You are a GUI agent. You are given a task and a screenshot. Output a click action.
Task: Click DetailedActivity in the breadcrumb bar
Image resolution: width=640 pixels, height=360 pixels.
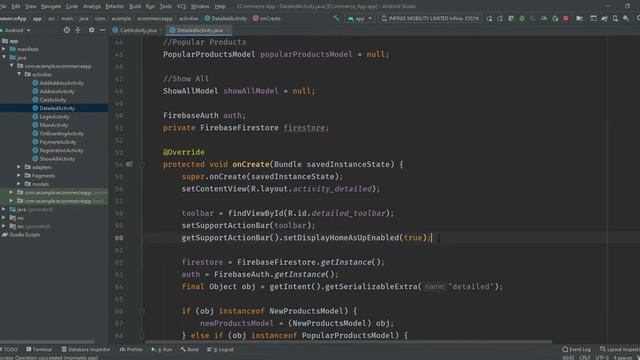click(226, 18)
